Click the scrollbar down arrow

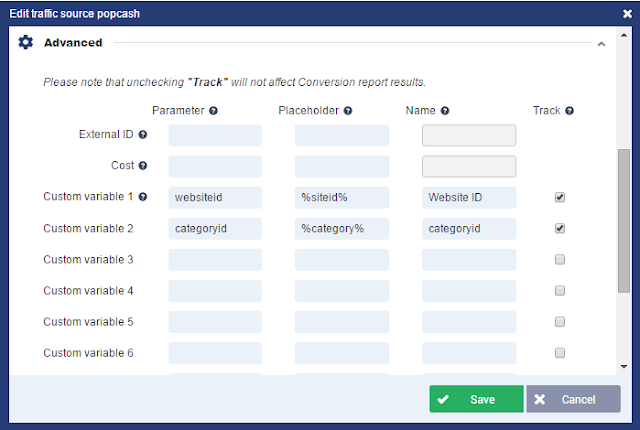coord(624,366)
